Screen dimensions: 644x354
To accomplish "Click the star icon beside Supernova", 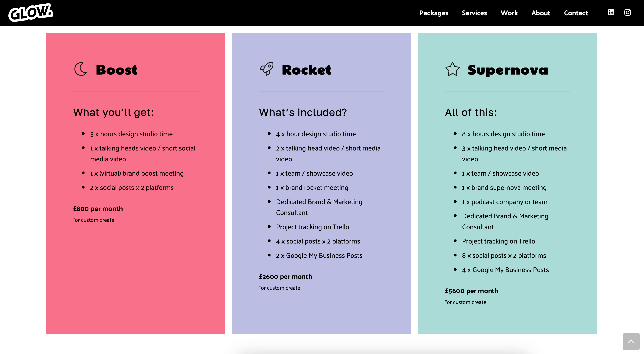I will point(453,69).
